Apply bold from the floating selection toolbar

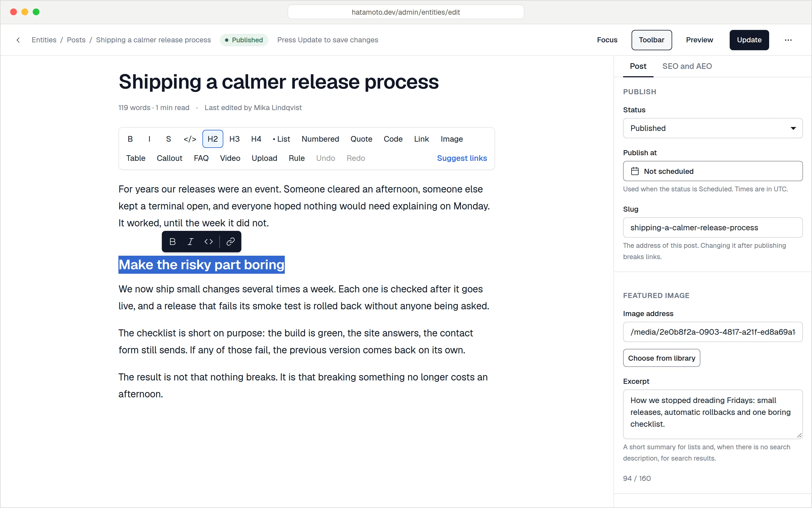click(173, 242)
